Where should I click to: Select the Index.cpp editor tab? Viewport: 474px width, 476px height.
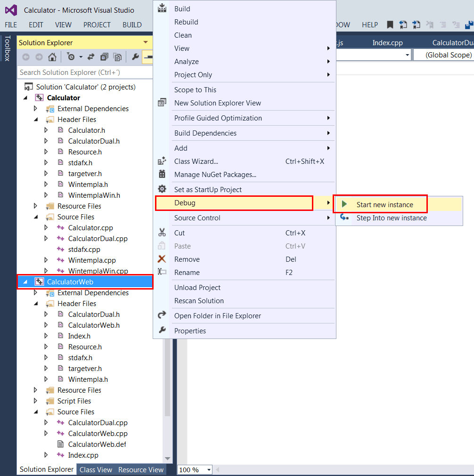(x=387, y=43)
